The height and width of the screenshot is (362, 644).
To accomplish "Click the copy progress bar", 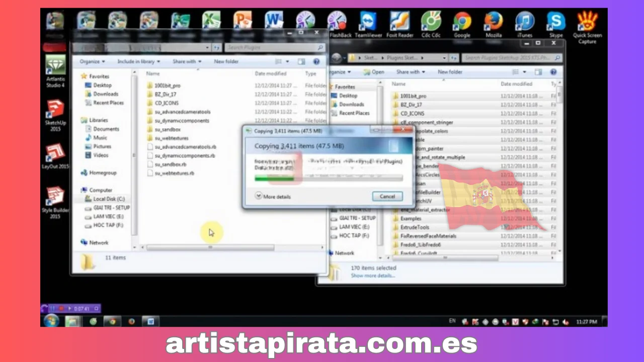I will [x=329, y=178].
